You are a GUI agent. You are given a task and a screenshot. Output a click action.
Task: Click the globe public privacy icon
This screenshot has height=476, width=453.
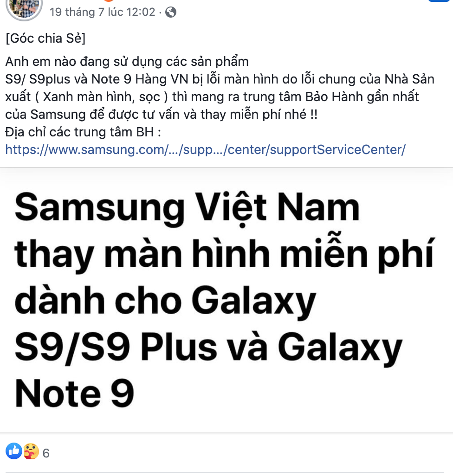coord(171,12)
